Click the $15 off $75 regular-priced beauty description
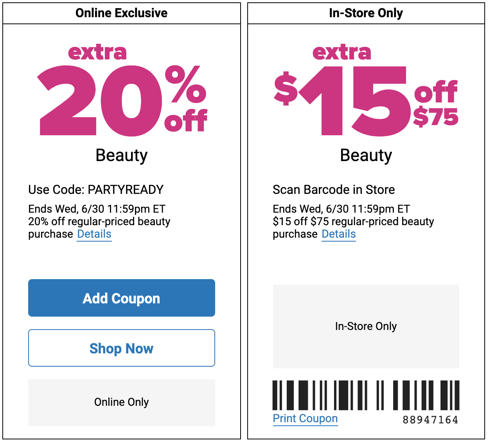 pyautogui.click(x=353, y=228)
